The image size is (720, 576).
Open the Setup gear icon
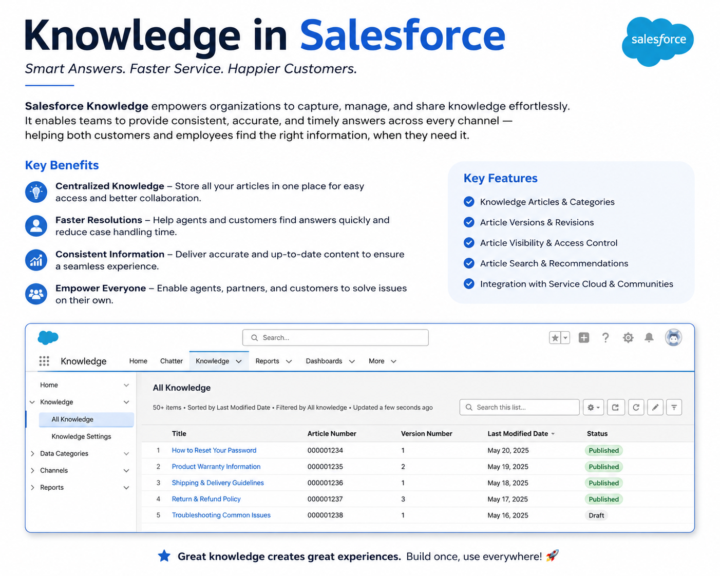click(x=628, y=338)
